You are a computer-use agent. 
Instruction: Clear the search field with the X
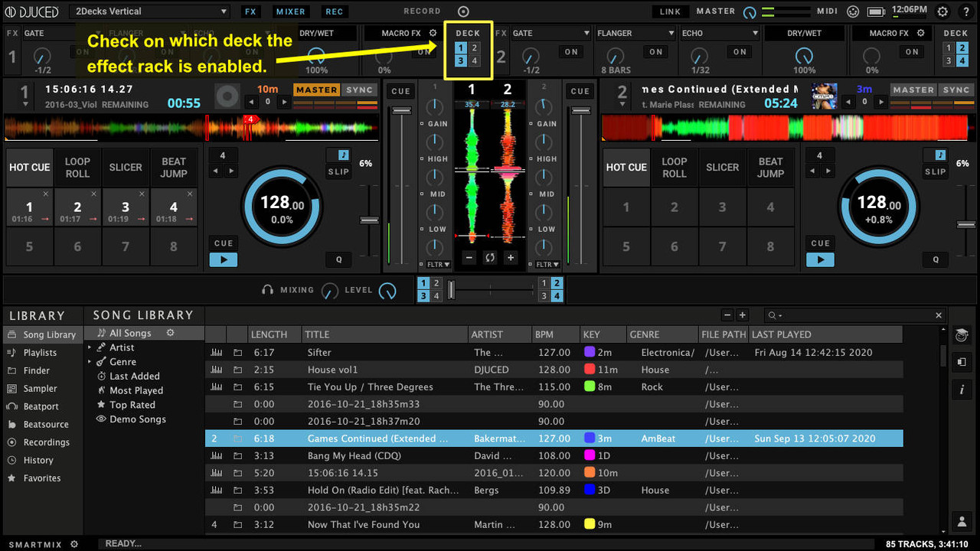939,315
